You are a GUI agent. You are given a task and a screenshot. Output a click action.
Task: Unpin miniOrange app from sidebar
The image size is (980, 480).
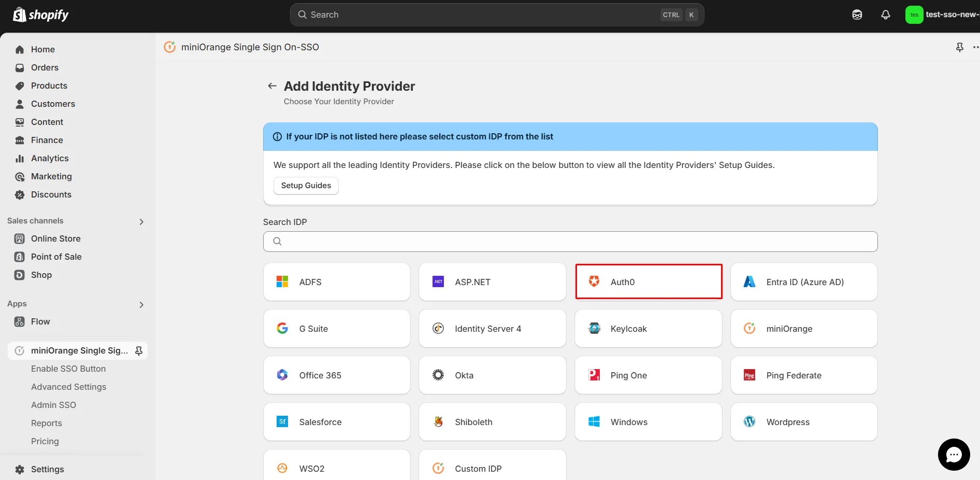(139, 351)
